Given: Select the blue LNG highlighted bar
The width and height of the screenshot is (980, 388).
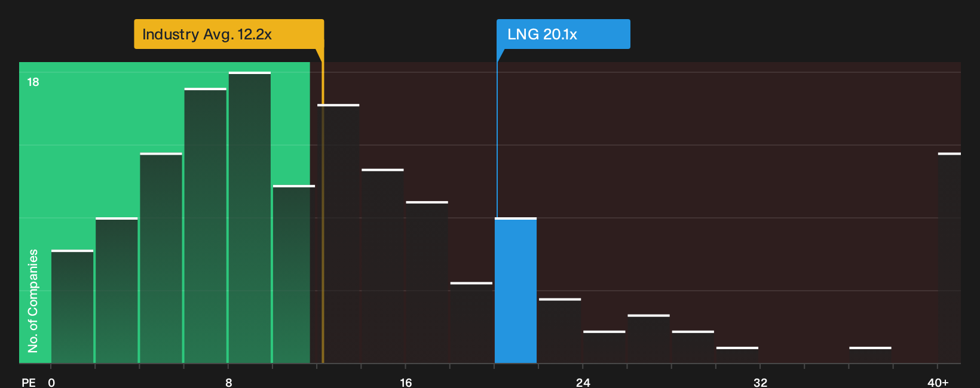Looking at the screenshot, I should tap(516, 291).
